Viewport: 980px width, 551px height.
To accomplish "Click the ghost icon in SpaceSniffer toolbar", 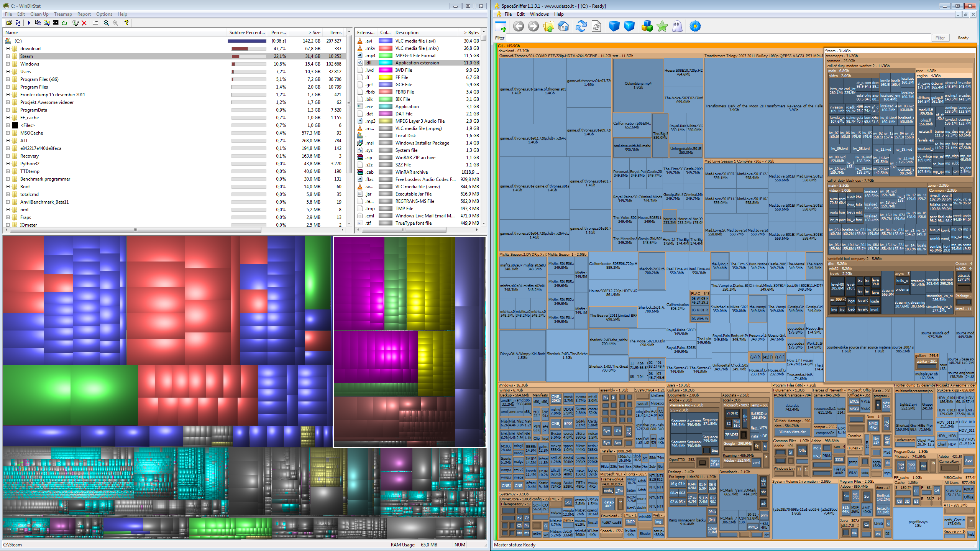I will 677,26.
